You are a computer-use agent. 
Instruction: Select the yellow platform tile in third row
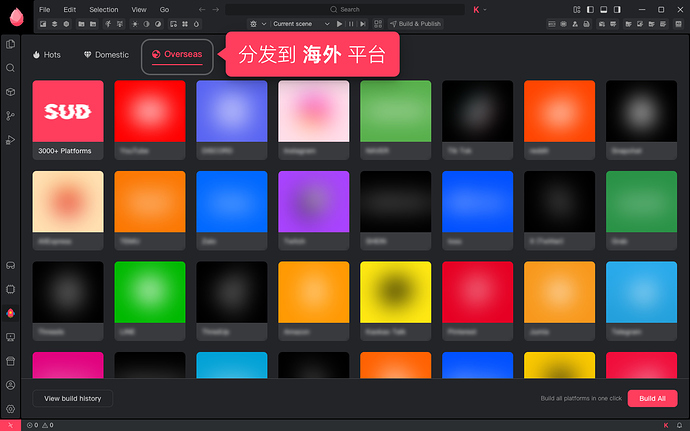pos(396,301)
